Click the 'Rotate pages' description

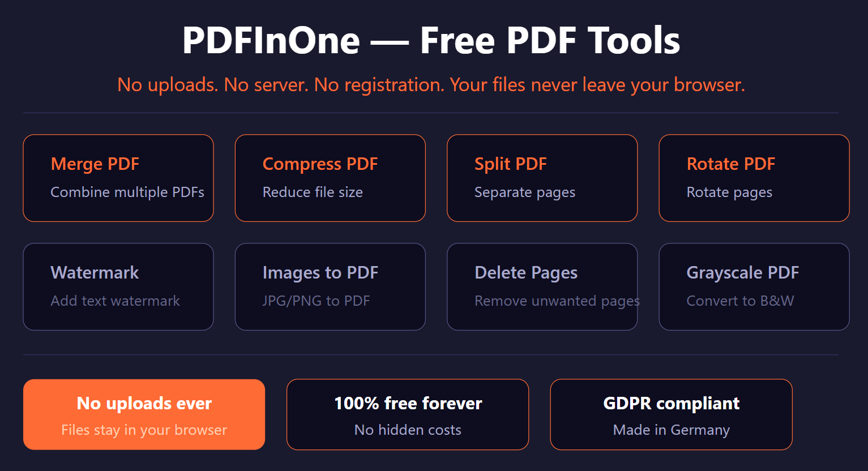pyautogui.click(x=729, y=192)
